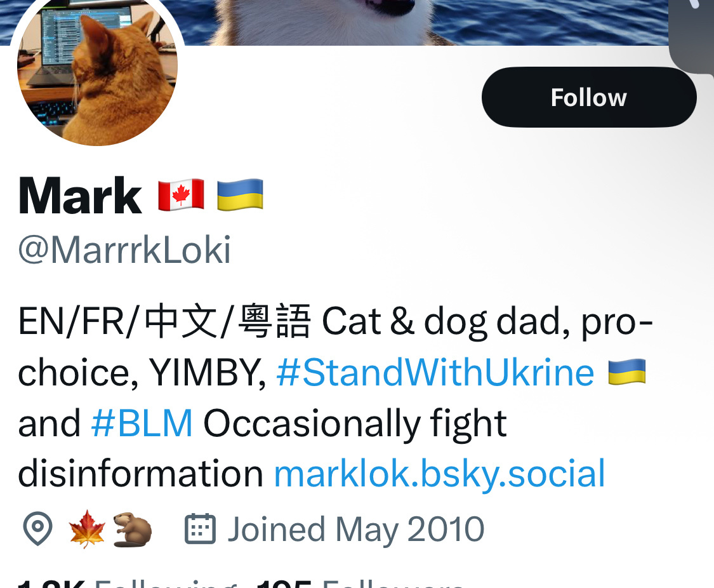Click the location pin icon
The height and width of the screenshot is (588, 714).
[38, 529]
